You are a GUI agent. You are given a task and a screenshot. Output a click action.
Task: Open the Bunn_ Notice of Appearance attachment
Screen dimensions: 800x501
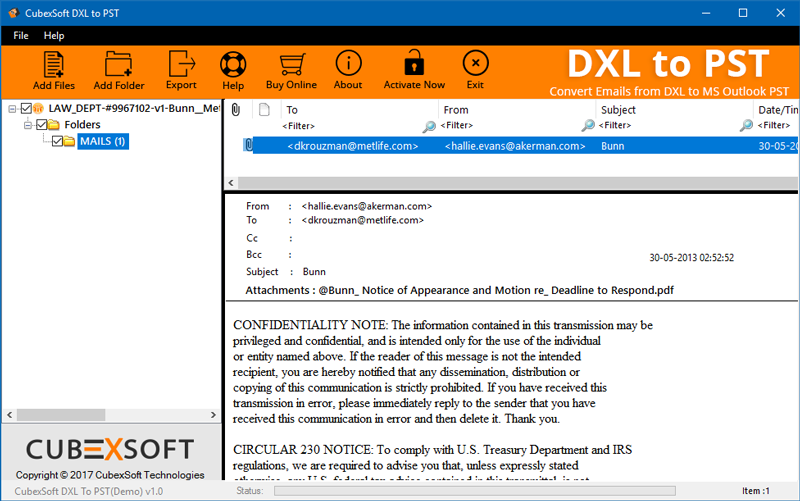tap(496, 290)
